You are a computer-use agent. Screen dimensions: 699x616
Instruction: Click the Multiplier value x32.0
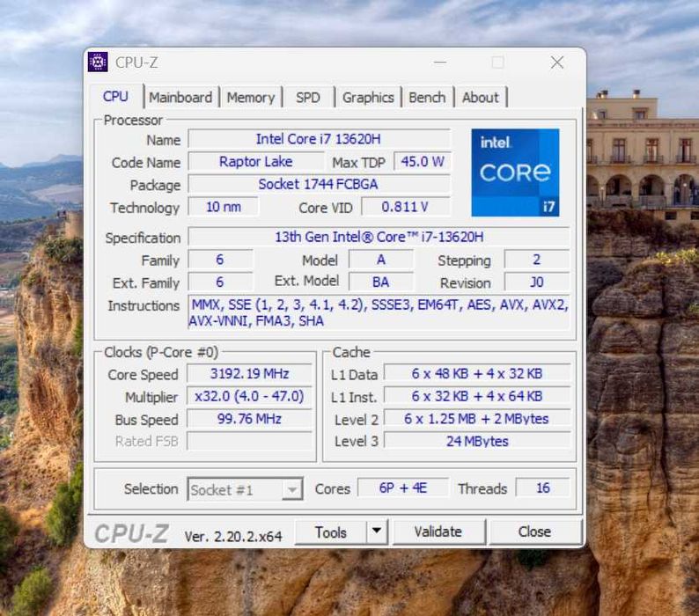pos(250,396)
